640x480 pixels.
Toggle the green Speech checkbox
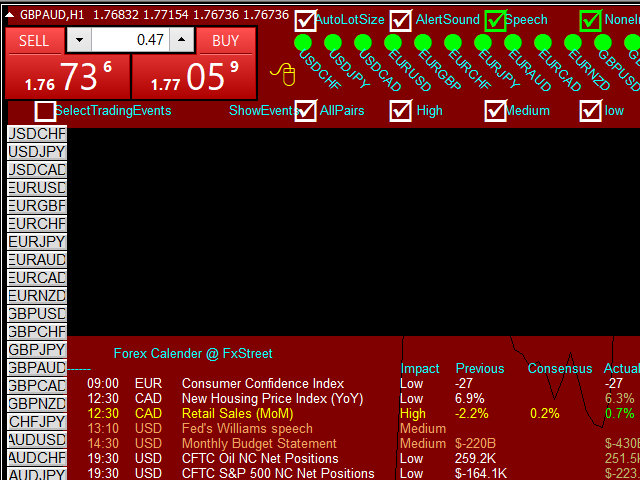[496, 20]
